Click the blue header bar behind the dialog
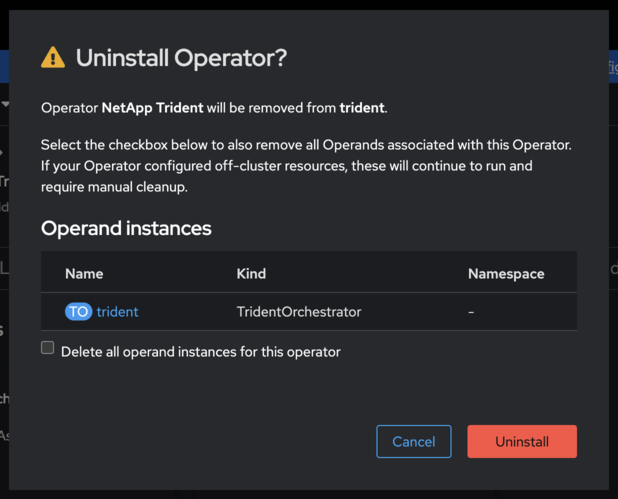618x499 pixels. 4,67
